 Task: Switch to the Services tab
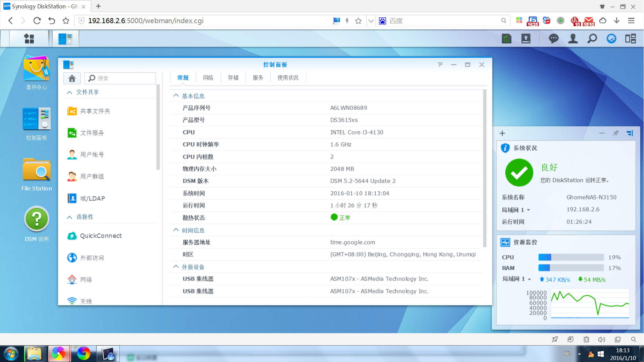[258, 78]
